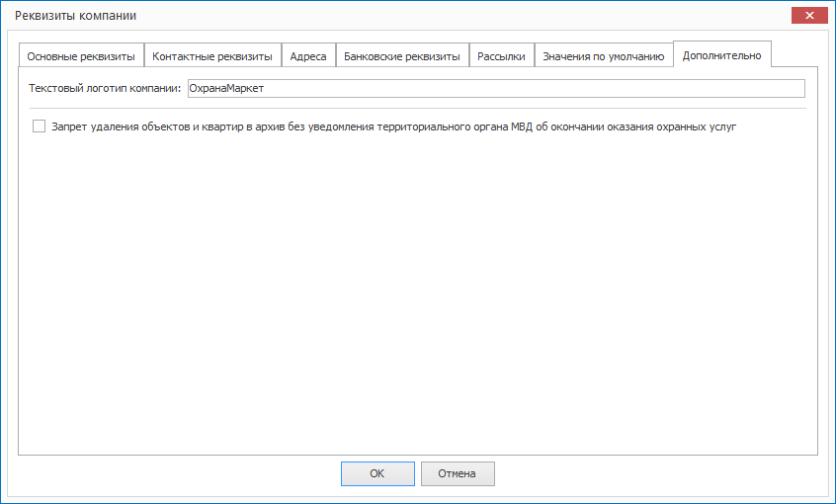Confirm with the OK button
Image resolution: width=836 pixels, height=504 pixels.
(x=377, y=473)
